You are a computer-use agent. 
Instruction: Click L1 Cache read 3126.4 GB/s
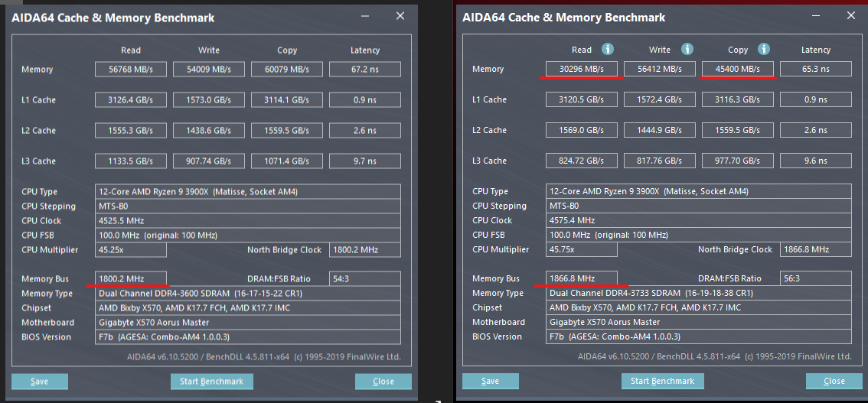131,100
